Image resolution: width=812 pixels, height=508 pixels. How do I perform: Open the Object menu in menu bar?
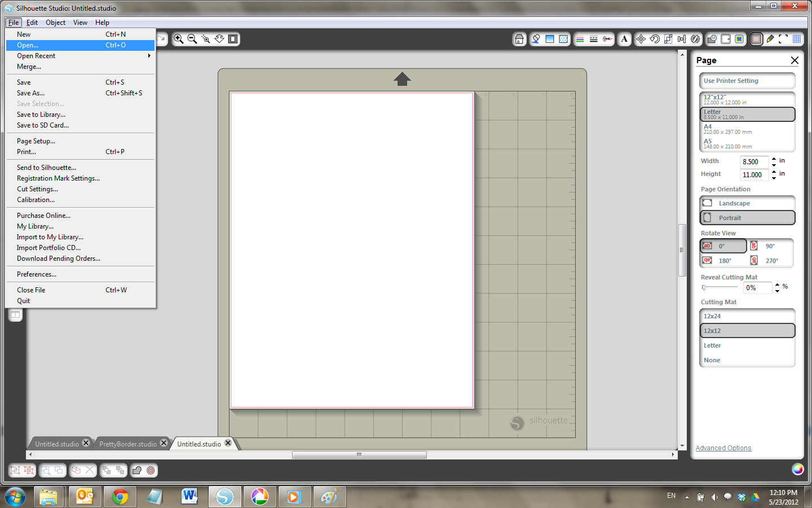(x=55, y=23)
